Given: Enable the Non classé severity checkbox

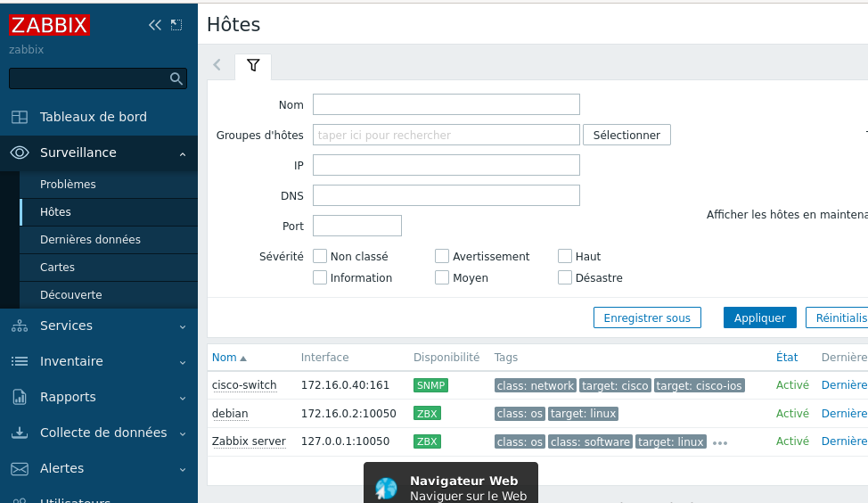Looking at the screenshot, I should pyautogui.click(x=320, y=256).
